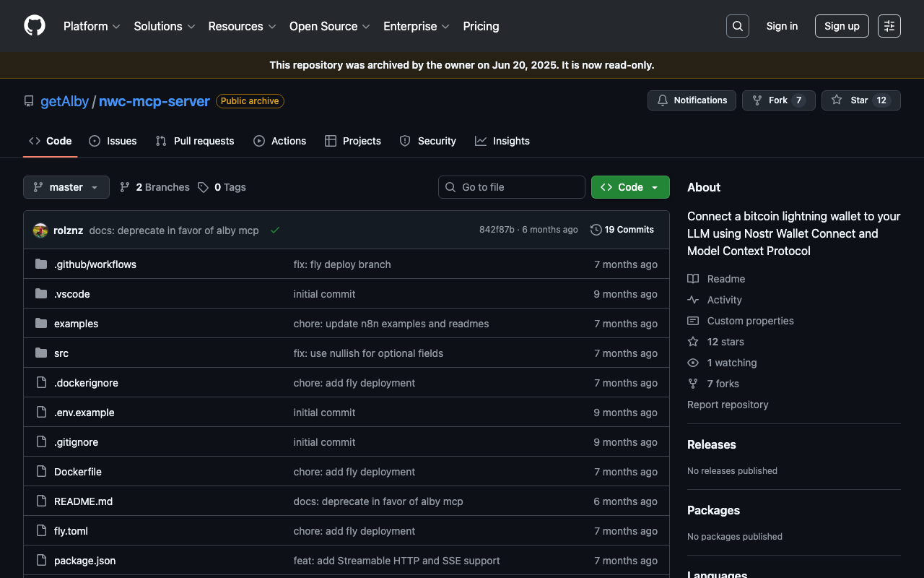Switch to the Pull requests tab
This screenshot has width=924, height=578.
195,141
